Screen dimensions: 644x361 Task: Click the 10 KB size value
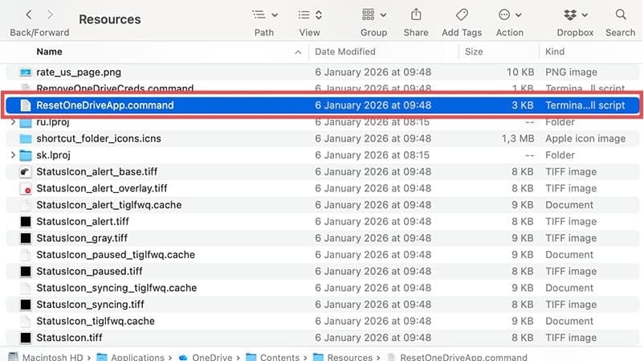(x=520, y=72)
